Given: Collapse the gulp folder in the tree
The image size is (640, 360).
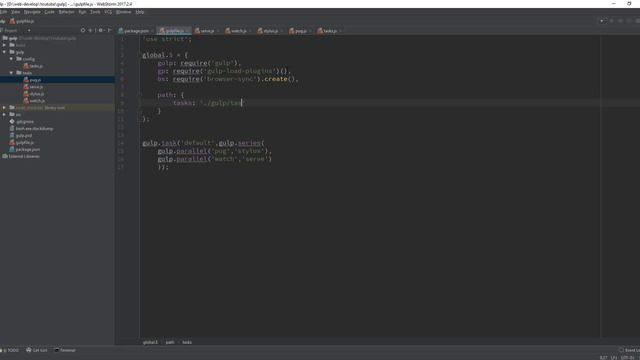Looking at the screenshot, I should pyautogui.click(x=4, y=52).
